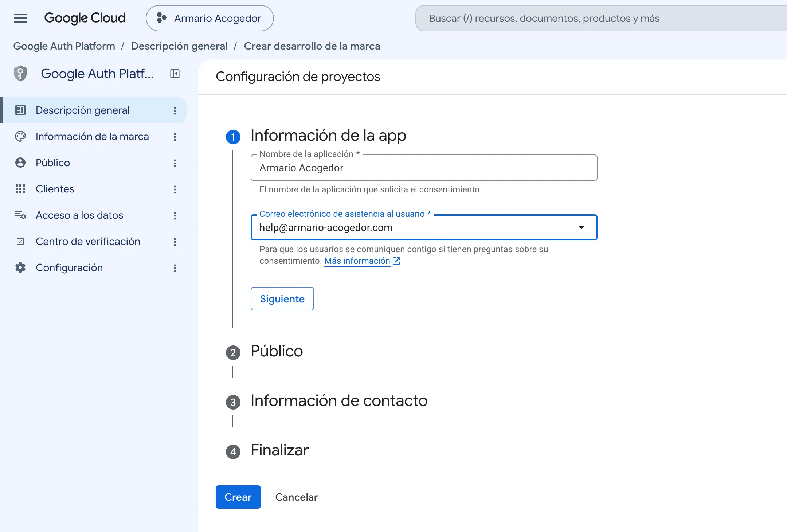The width and height of the screenshot is (787, 532).
Task: Go to Descripción general breadcrumb
Action: tap(179, 46)
